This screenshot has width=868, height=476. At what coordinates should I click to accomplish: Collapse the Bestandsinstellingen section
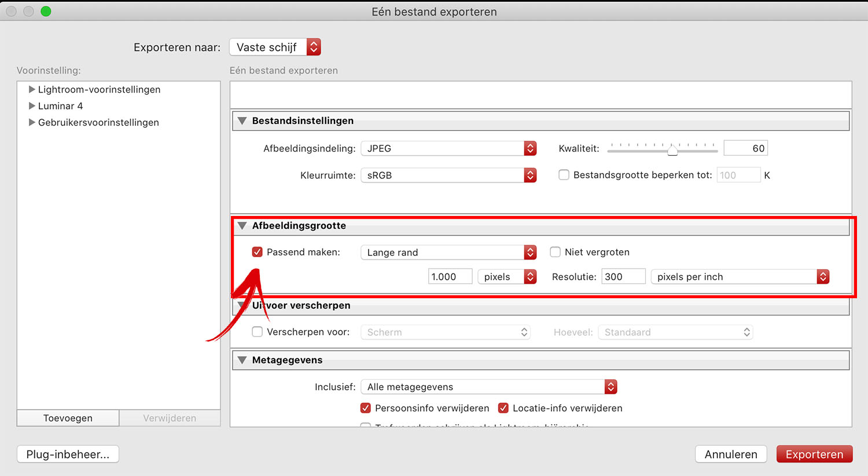tap(242, 120)
